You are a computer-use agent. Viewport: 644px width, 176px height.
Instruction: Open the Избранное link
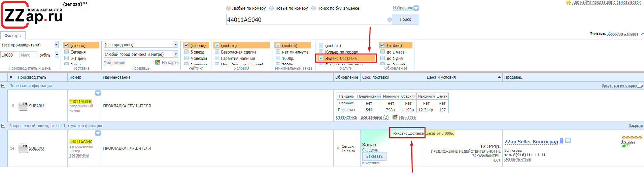point(403,8)
